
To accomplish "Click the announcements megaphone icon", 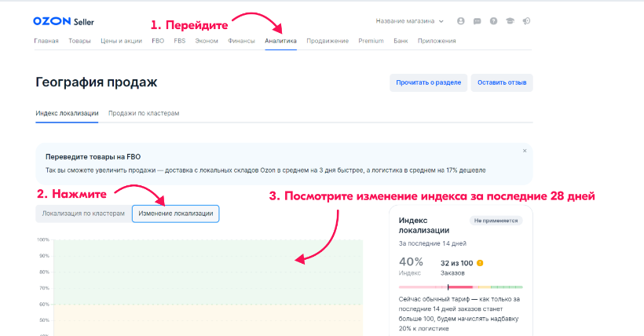I will click(526, 21).
